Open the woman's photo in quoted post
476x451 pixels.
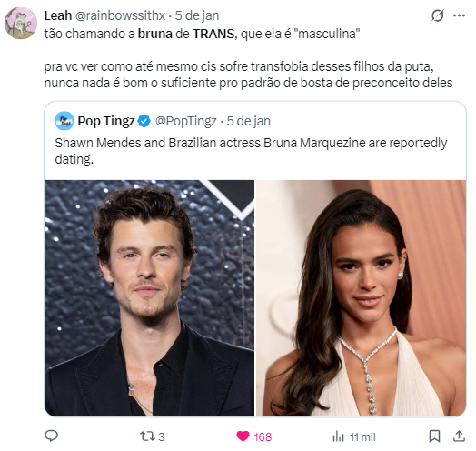tap(361, 298)
